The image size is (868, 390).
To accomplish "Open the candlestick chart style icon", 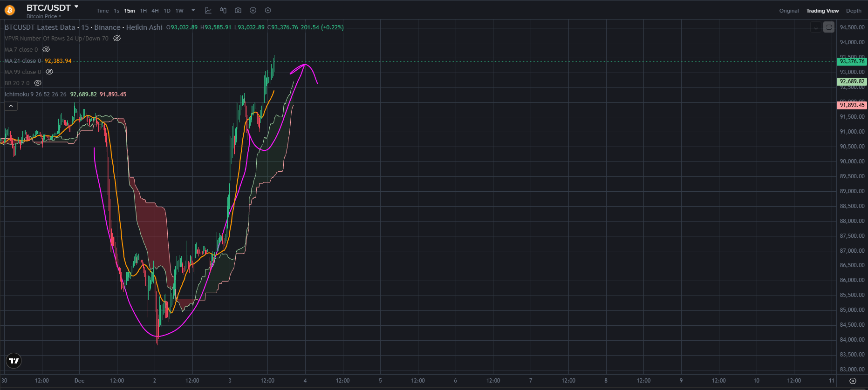I will point(223,10).
